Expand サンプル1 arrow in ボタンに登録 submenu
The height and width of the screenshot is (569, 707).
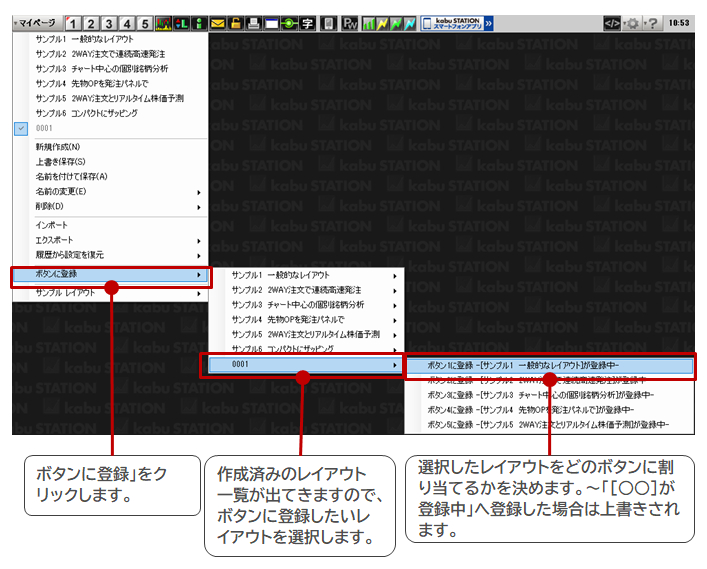[395, 276]
